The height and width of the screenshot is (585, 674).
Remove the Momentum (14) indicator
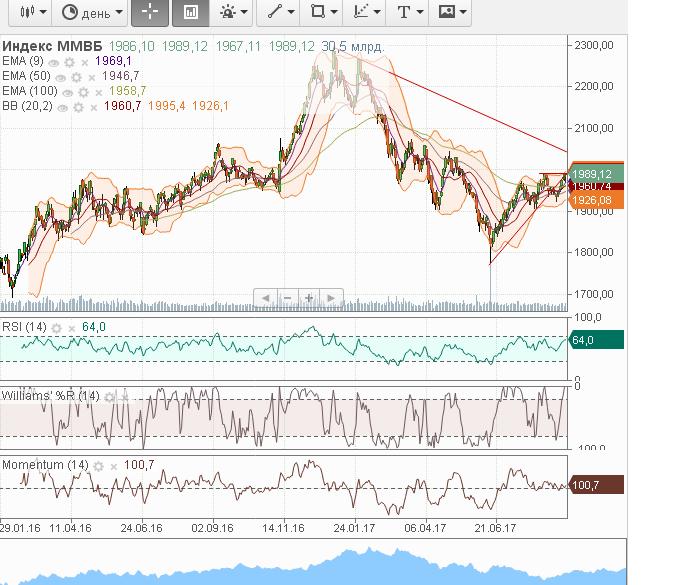[114, 467]
